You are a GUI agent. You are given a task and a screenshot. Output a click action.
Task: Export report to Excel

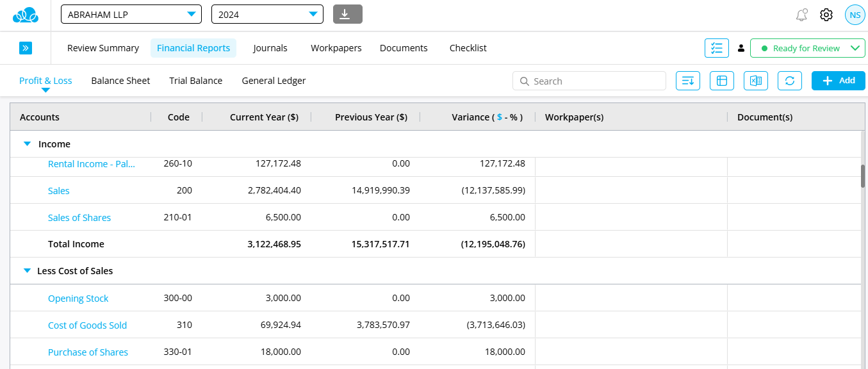pos(756,81)
